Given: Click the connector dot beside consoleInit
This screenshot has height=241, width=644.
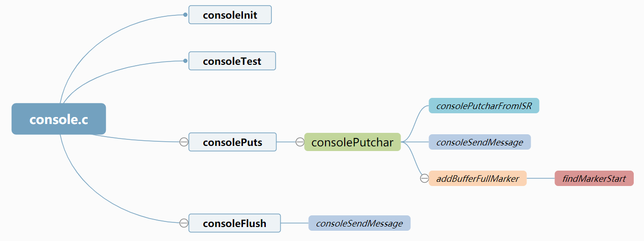Looking at the screenshot, I should click(x=185, y=15).
